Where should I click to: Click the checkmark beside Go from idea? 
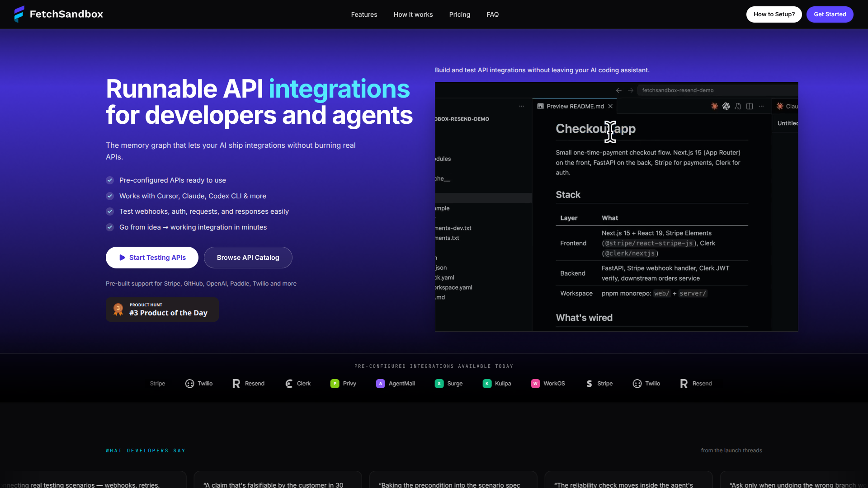coord(110,227)
